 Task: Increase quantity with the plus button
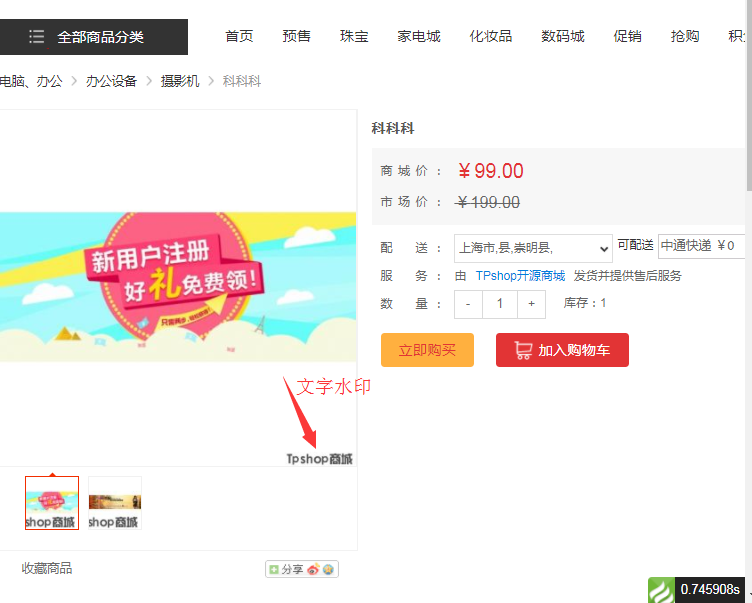pos(531,304)
